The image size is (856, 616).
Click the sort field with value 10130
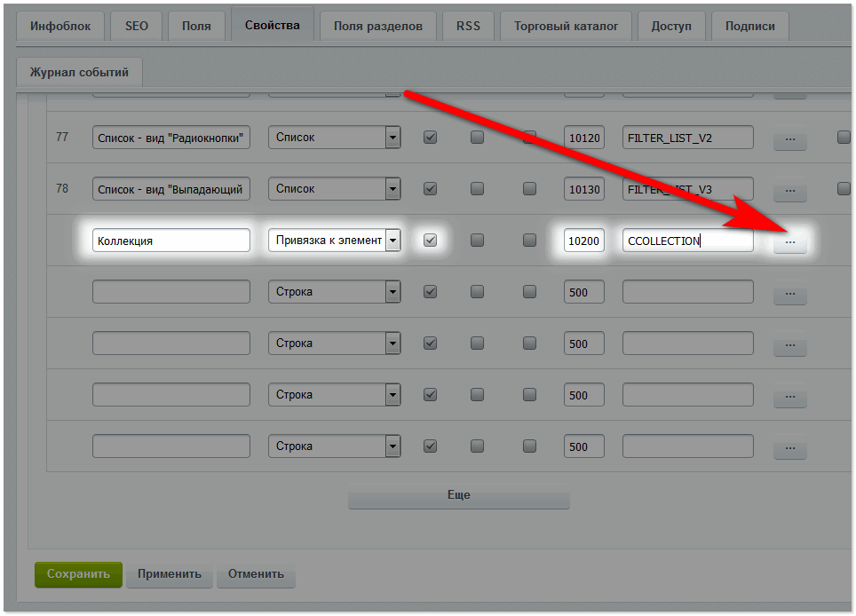click(584, 189)
